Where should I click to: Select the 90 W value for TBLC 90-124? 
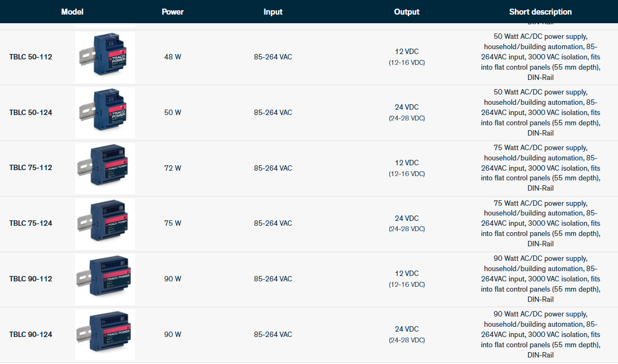172,334
